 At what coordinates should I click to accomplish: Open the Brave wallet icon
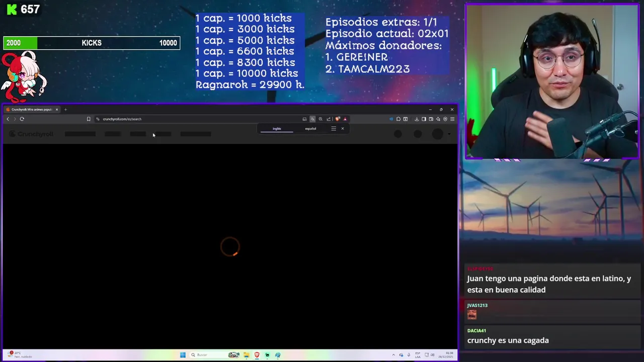(x=431, y=119)
